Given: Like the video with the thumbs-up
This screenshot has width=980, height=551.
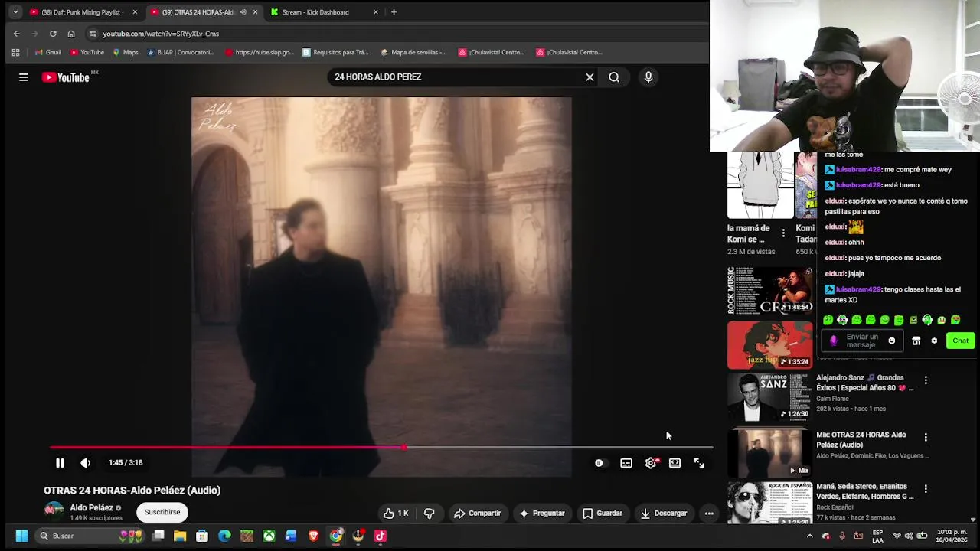Looking at the screenshot, I should coord(396,513).
